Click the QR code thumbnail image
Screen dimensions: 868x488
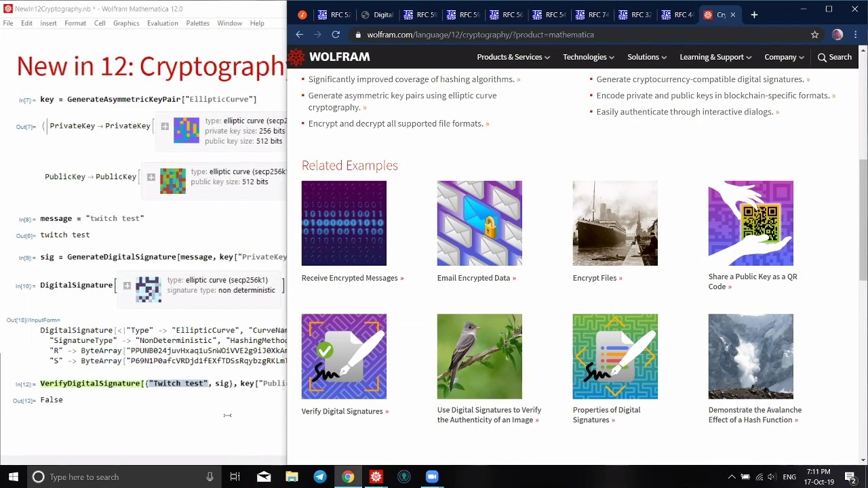[751, 223]
